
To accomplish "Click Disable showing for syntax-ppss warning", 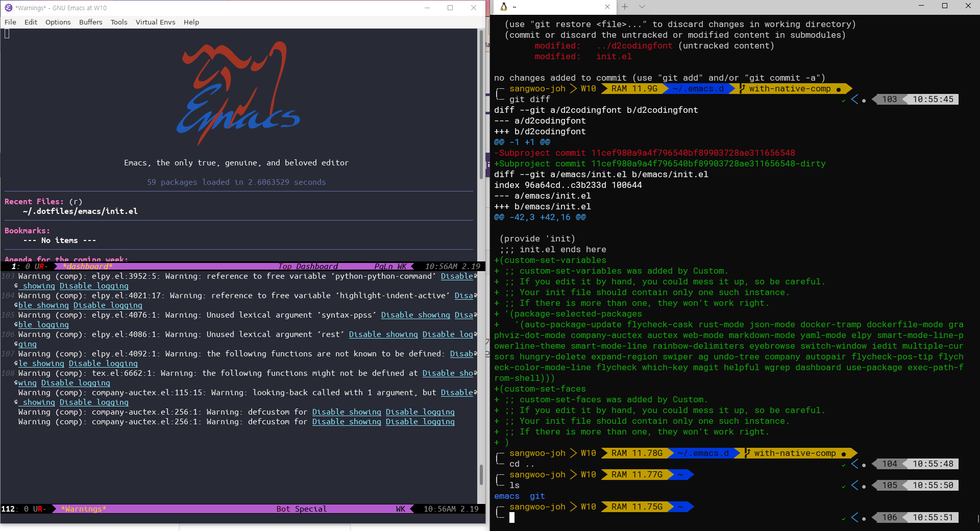I will coord(415,315).
